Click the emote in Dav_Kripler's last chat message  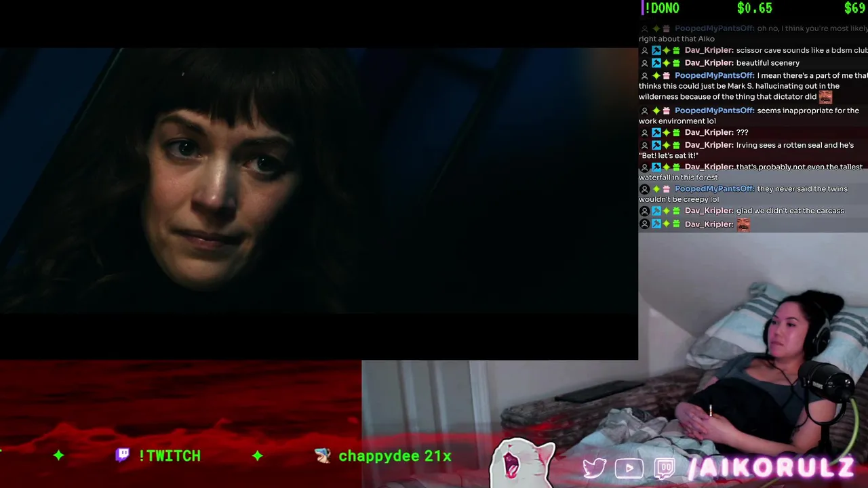click(x=743, y=224)
